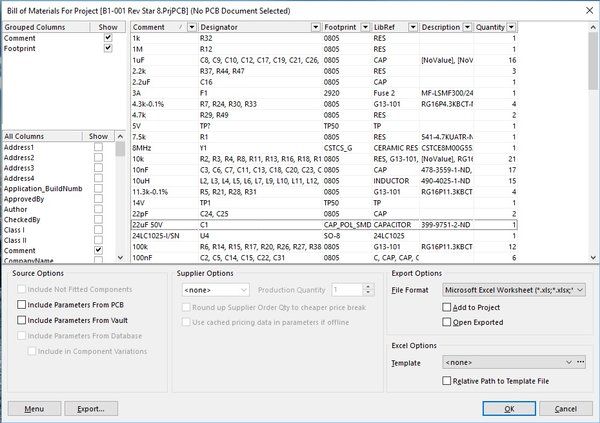Open the File Format dropdown
Viewport: 600px width, 423px height.
580,290
